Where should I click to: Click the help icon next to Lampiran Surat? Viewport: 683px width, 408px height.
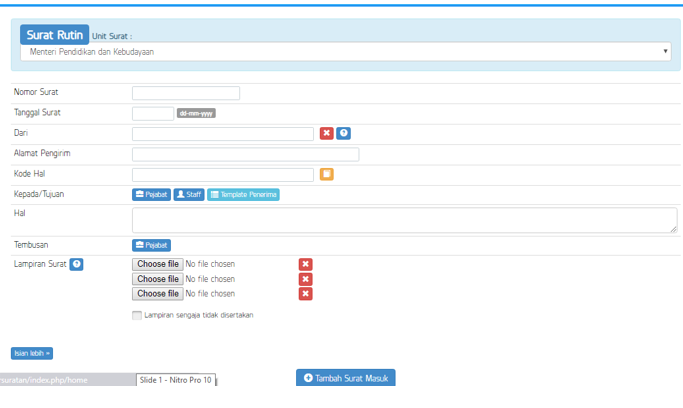(76, 264)
